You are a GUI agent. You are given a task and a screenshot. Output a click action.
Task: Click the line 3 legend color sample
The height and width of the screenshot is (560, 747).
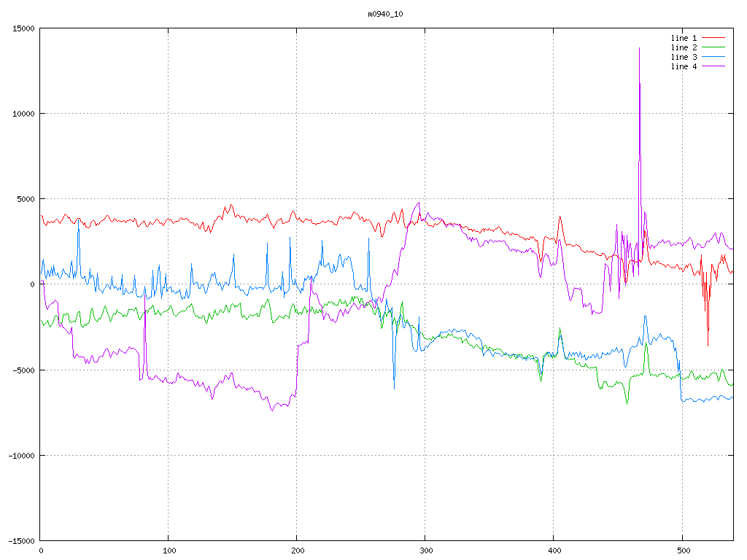[714, 57]
